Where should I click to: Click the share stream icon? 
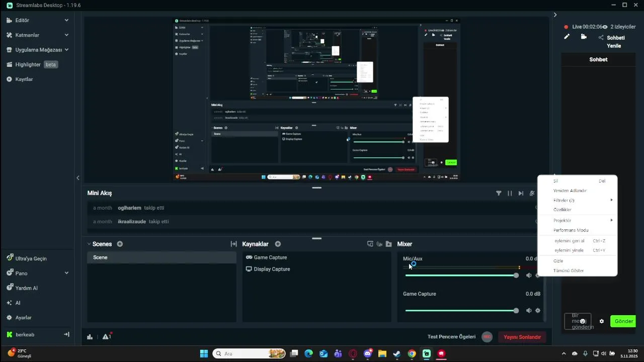601,38
